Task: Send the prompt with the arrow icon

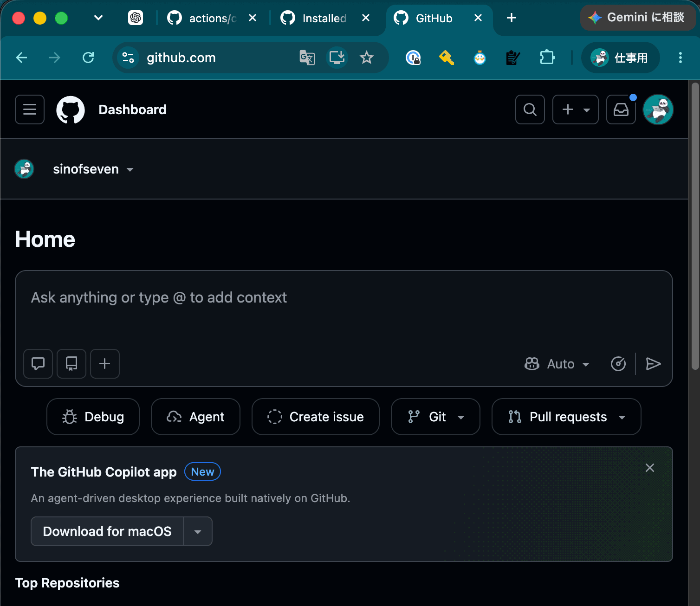Action: pos(653,364)
